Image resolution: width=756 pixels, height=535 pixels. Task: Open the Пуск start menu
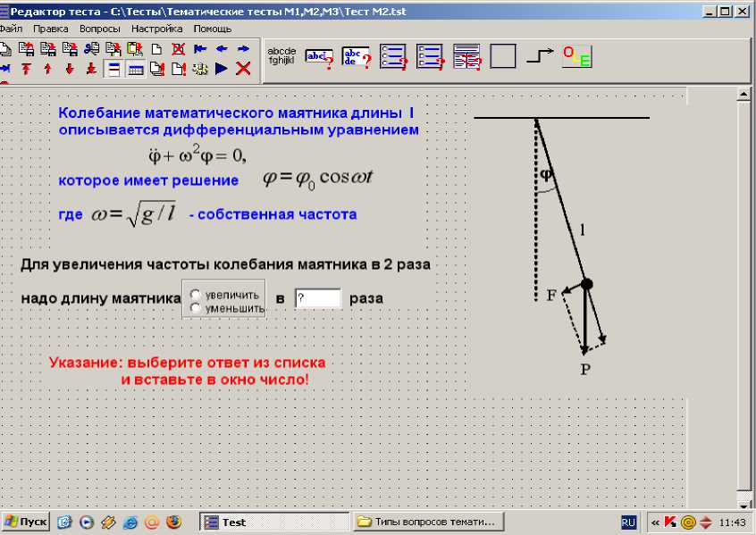pyautogui.click(x=26, y=522)
